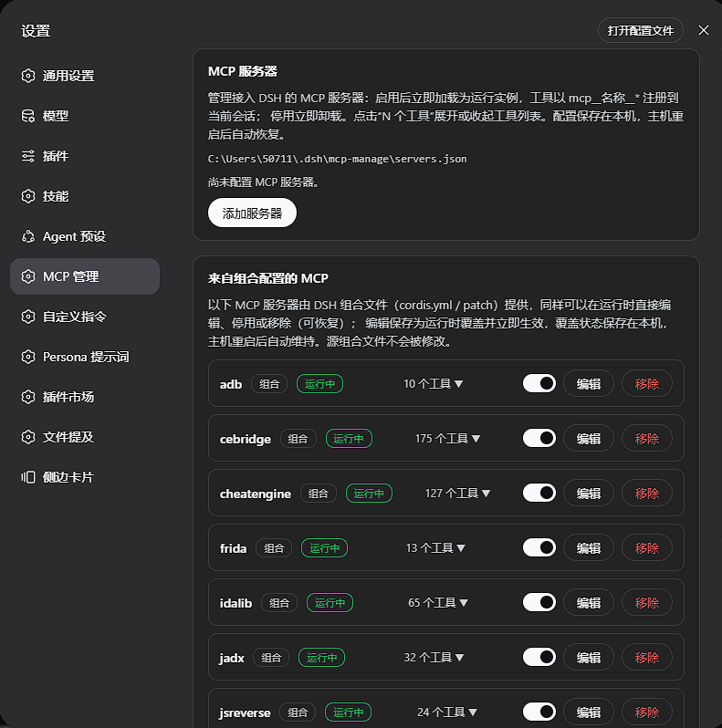This screenshot has height=728, width=722.
Task: Edit cheatengine server configuration
Action: coord(589,494)
